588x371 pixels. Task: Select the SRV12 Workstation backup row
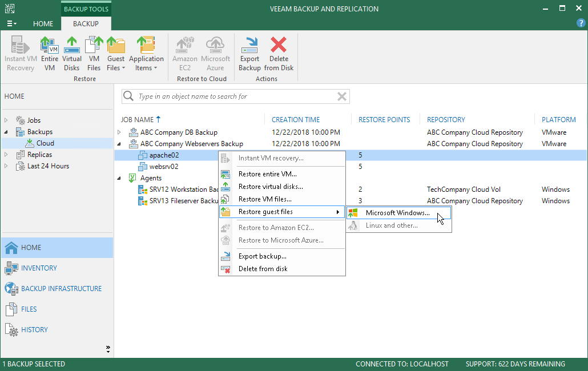coord(183,189)
